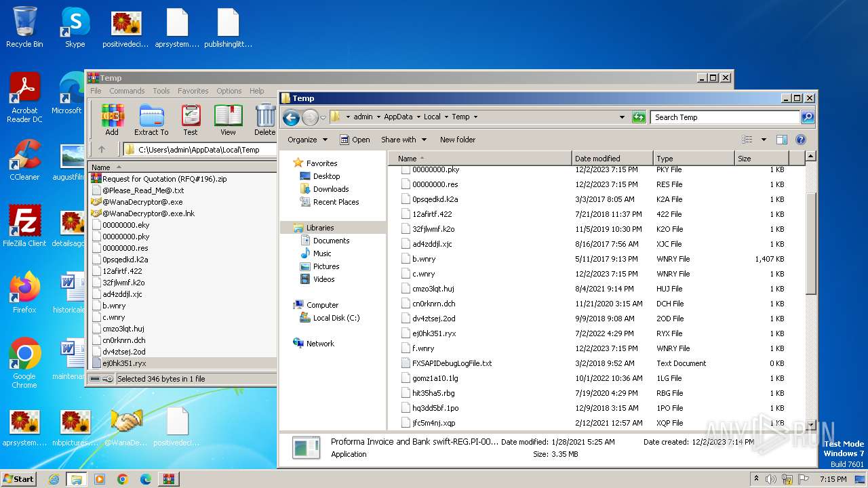Expand the admin breadcrumb arrow

pos(378,117)
